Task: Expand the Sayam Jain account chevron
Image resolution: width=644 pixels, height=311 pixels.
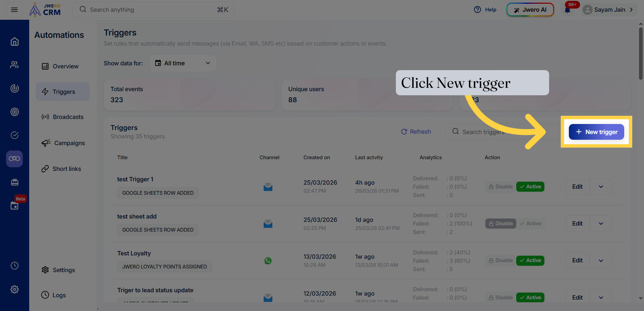Action: click(x=631, y=10)
